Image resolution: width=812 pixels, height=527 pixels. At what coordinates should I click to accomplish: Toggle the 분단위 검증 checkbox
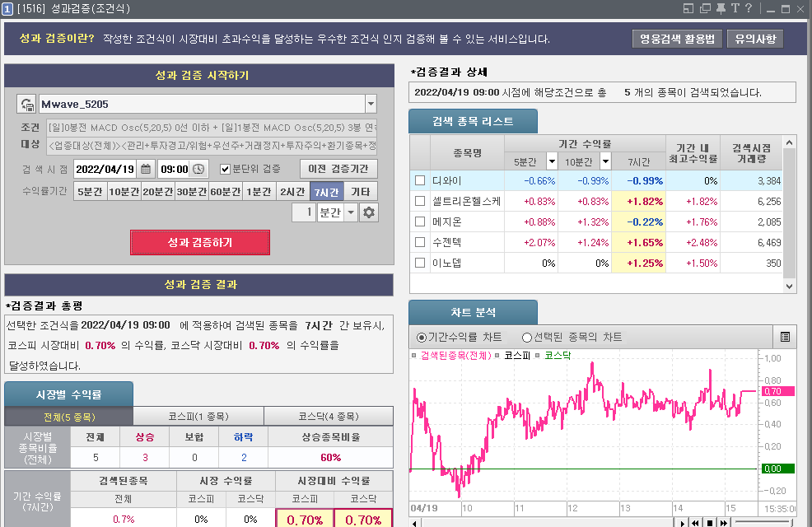[225, 170]
